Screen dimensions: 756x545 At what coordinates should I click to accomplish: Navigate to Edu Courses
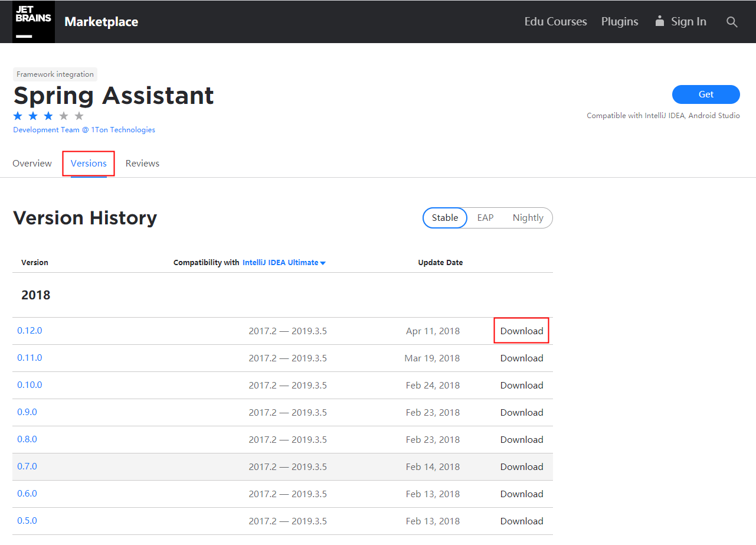555,21
